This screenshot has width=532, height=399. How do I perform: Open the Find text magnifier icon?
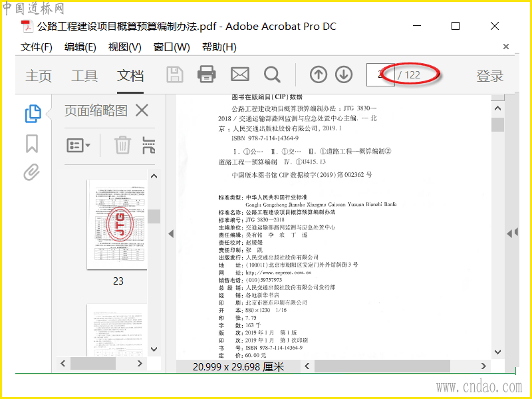click(x=272, y=74)
